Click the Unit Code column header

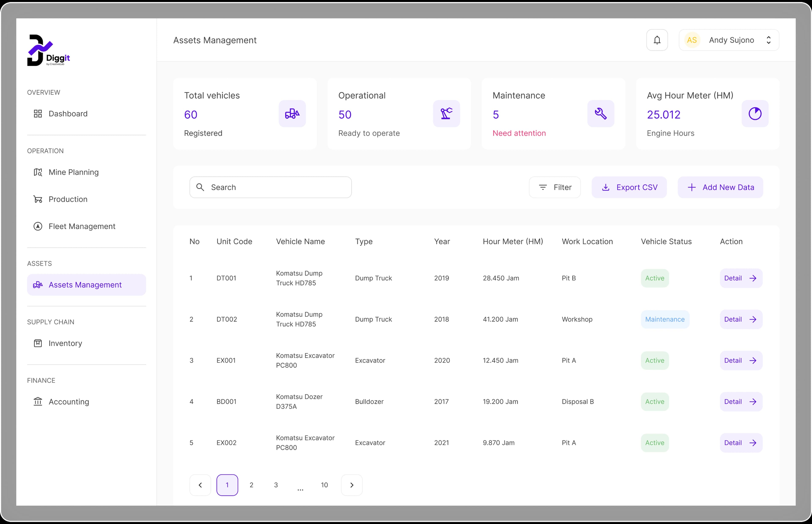click(234, 242)
